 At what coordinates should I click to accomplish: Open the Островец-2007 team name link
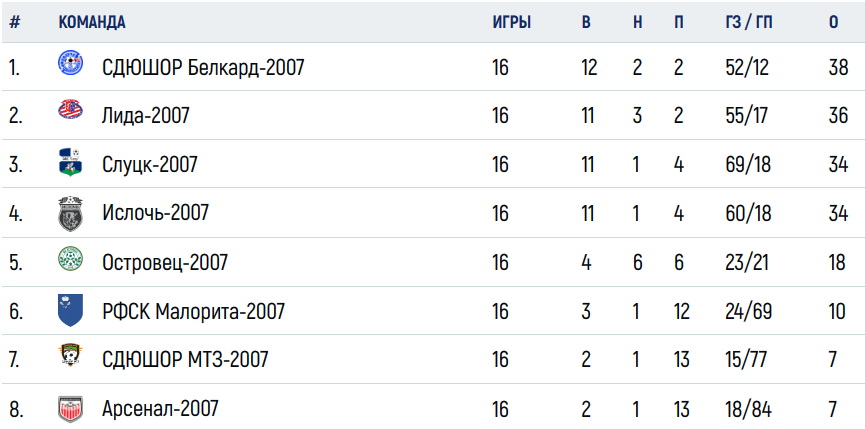tap(164, 262)
